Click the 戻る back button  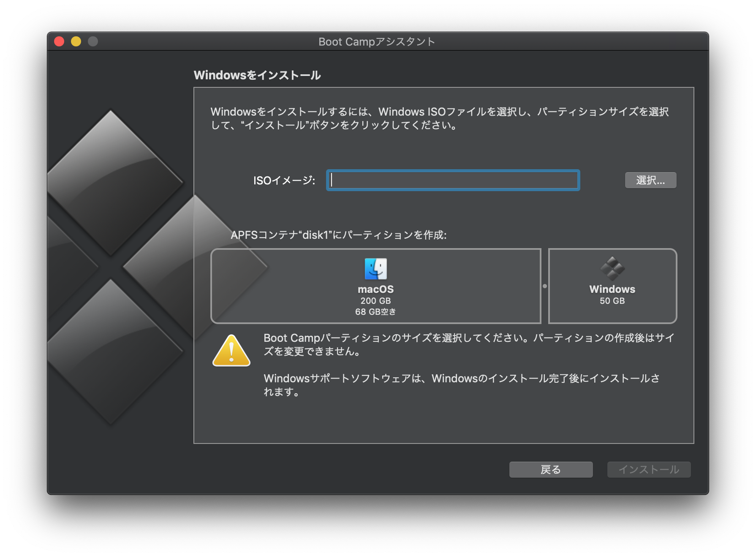click(x=551, y=469)
